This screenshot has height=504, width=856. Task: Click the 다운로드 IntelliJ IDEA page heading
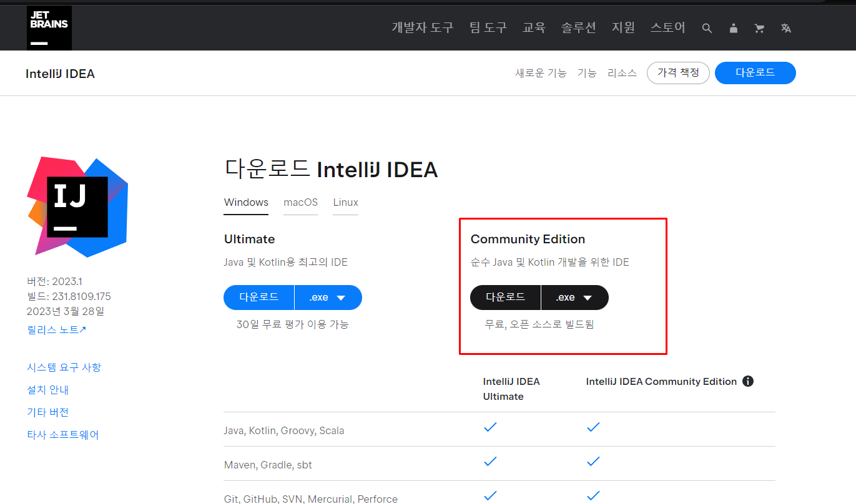(331, 169)
